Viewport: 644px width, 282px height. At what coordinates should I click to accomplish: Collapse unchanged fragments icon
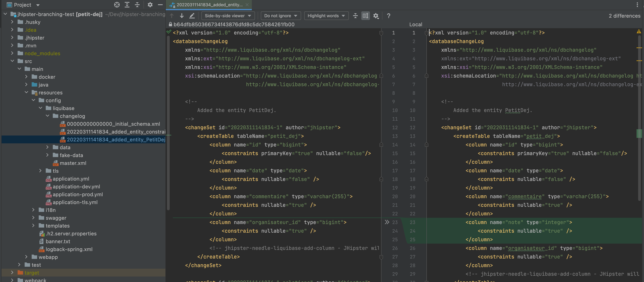pyautogui.click(x=355, y=16)
